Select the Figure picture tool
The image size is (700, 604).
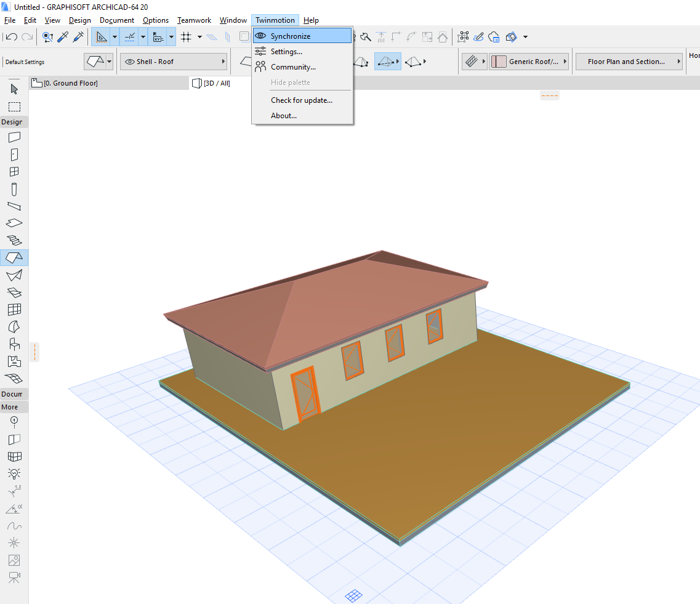point(14,560)
